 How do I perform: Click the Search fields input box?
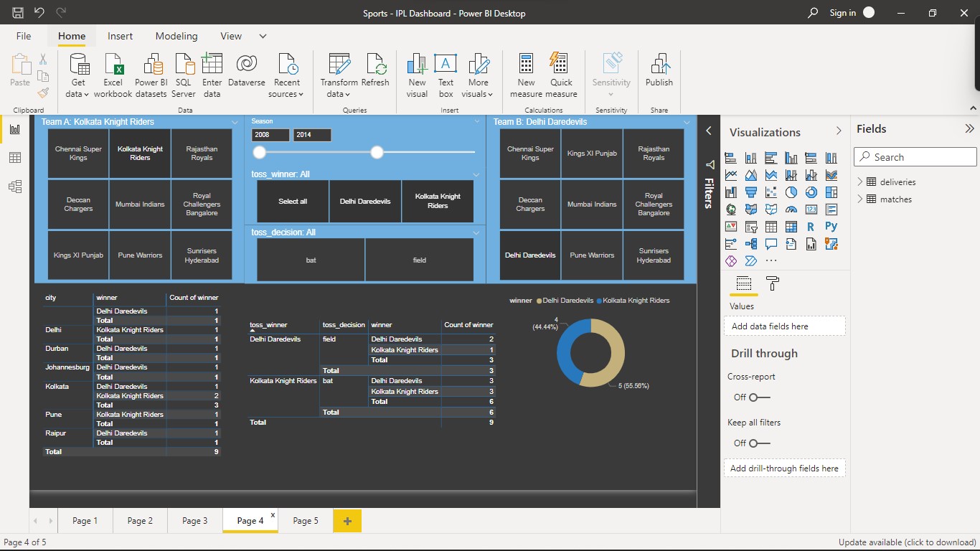pyautogui.click(x=915, y=157)
